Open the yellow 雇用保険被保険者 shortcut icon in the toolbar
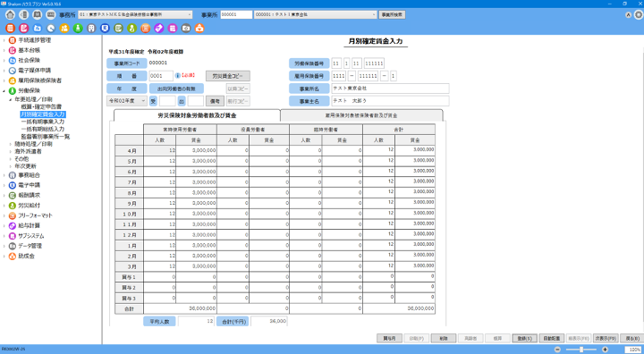 click(x=64, y=29)
